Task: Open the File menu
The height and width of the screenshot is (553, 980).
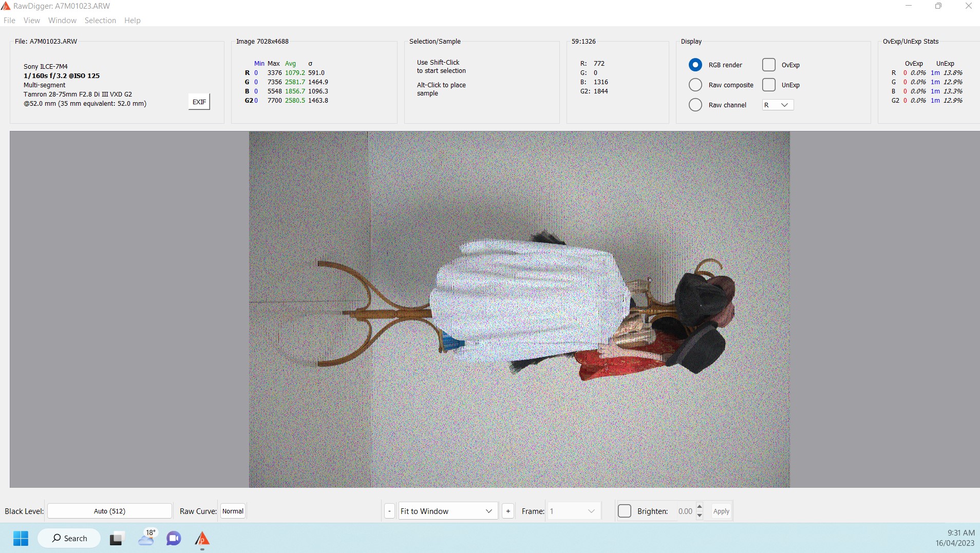Action: (x=9, y=21)
